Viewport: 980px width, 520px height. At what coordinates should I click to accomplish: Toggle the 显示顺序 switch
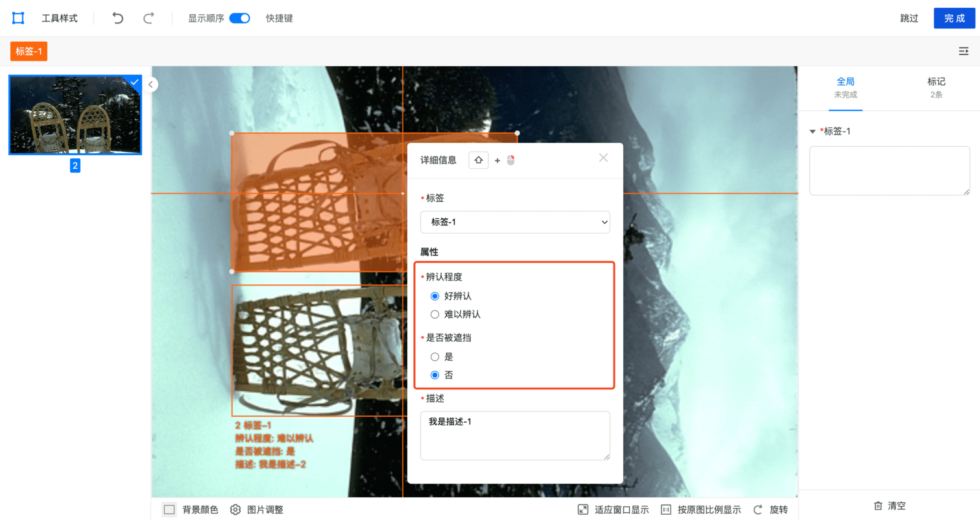[239, 18]
